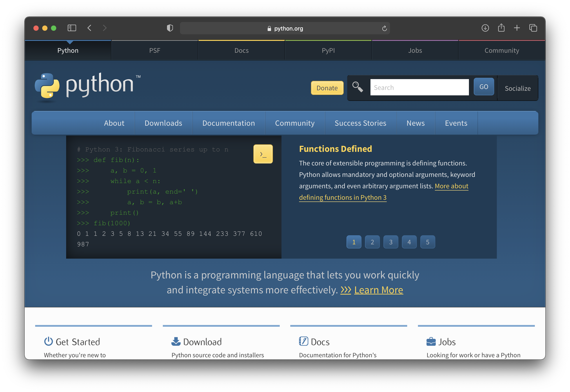Click the Docs section heading
This screenshot has width=570, height=392.
pyautogui.click(x=320, y=342)
